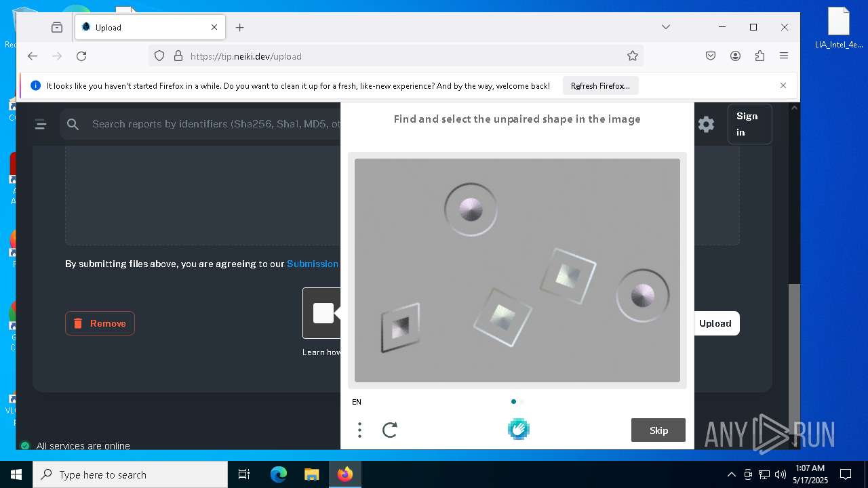Open the extensions puzzle icon

[x=759, y=56]
